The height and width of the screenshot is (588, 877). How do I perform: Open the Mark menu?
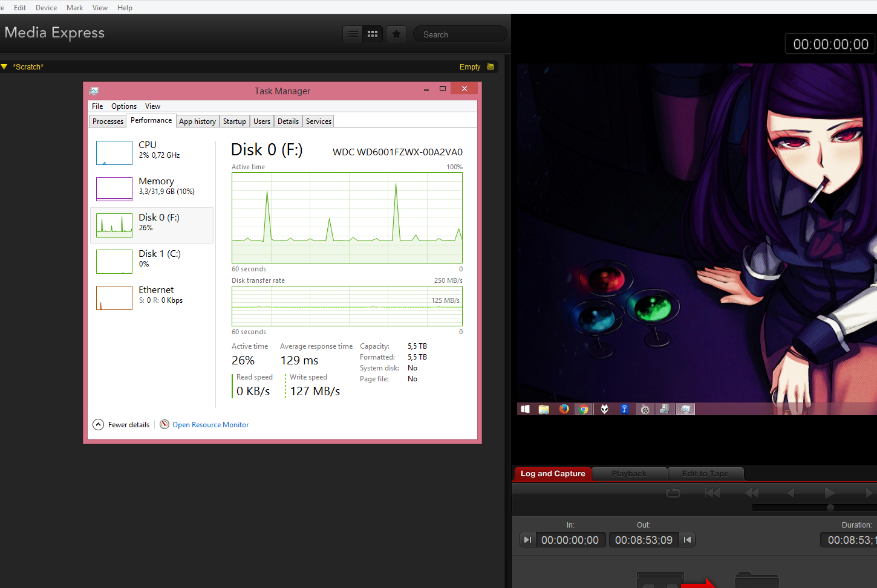(75, 8)
